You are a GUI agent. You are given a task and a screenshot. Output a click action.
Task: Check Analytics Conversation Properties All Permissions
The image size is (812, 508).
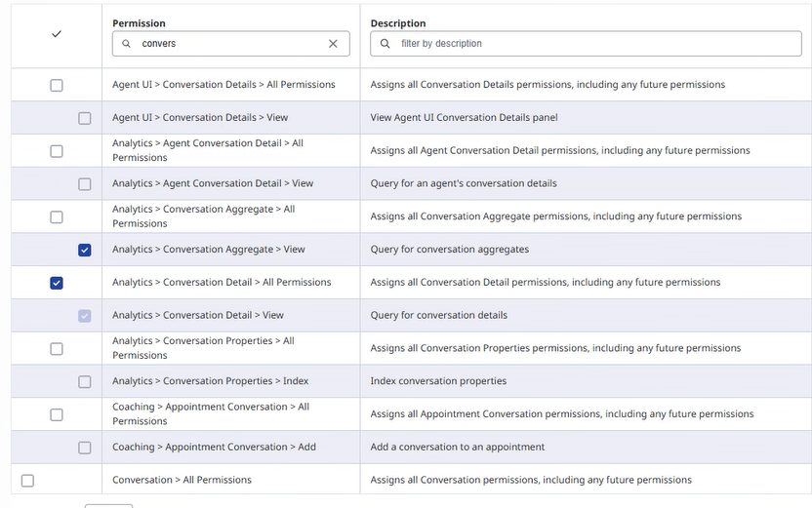click(x=57, y=348)
